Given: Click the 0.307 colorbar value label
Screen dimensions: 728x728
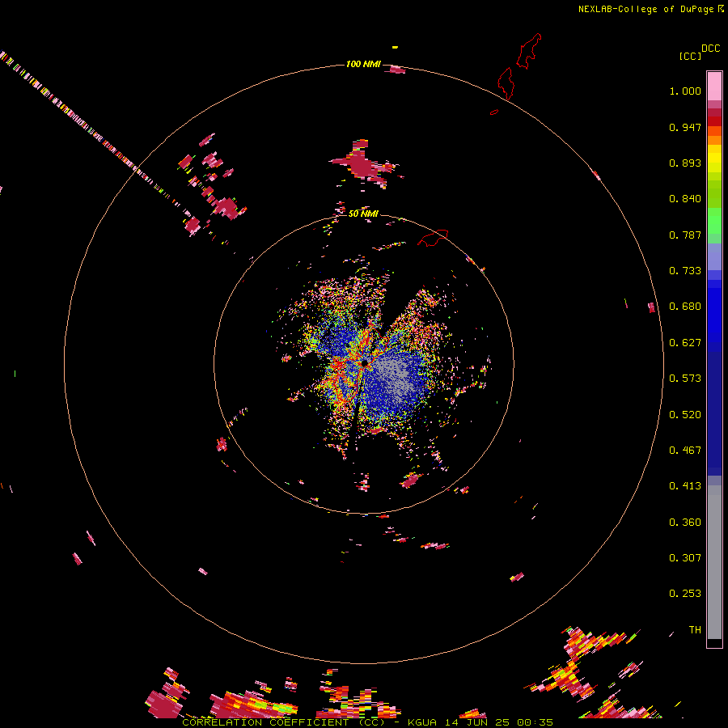Looking at the screenshot, I should click(x=685, y=558).
